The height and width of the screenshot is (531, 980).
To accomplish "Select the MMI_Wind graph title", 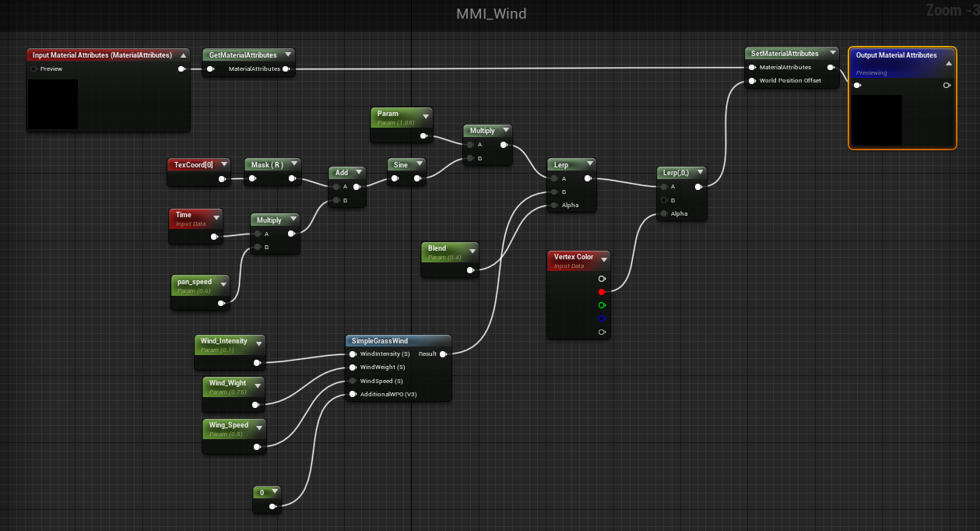I will 491,14.
